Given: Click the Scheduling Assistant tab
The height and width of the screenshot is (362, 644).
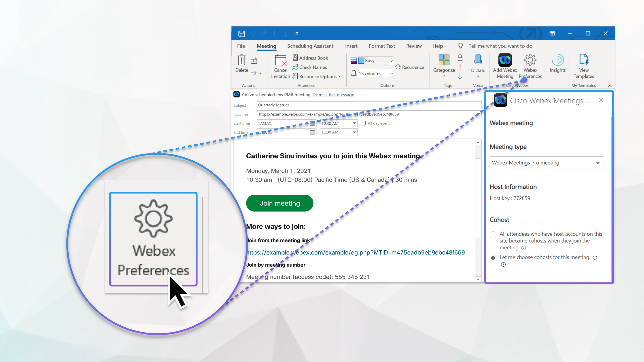Looking at the screenshot, I should (310, 46).
